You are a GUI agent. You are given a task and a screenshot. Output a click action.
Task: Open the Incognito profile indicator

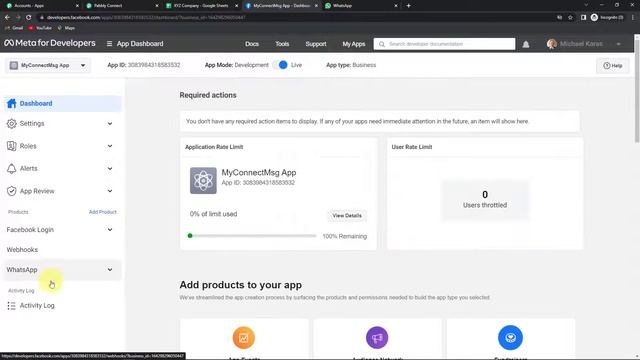pos(607,17)
